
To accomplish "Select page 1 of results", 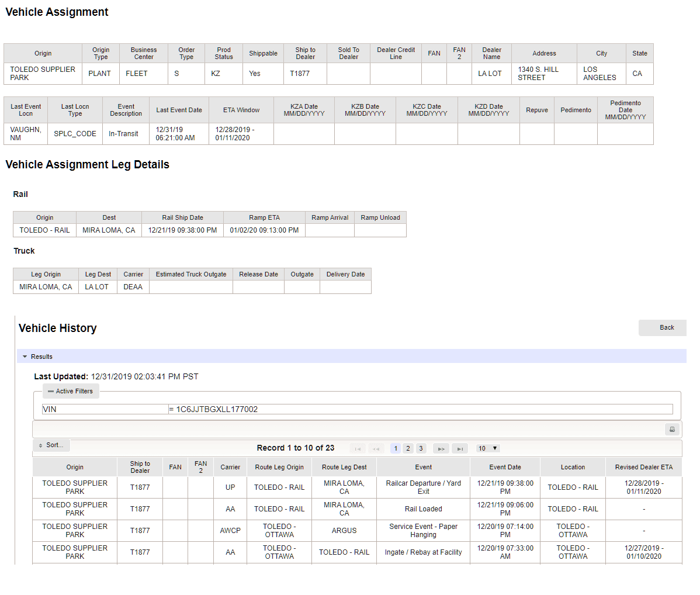I will [396, 448].
